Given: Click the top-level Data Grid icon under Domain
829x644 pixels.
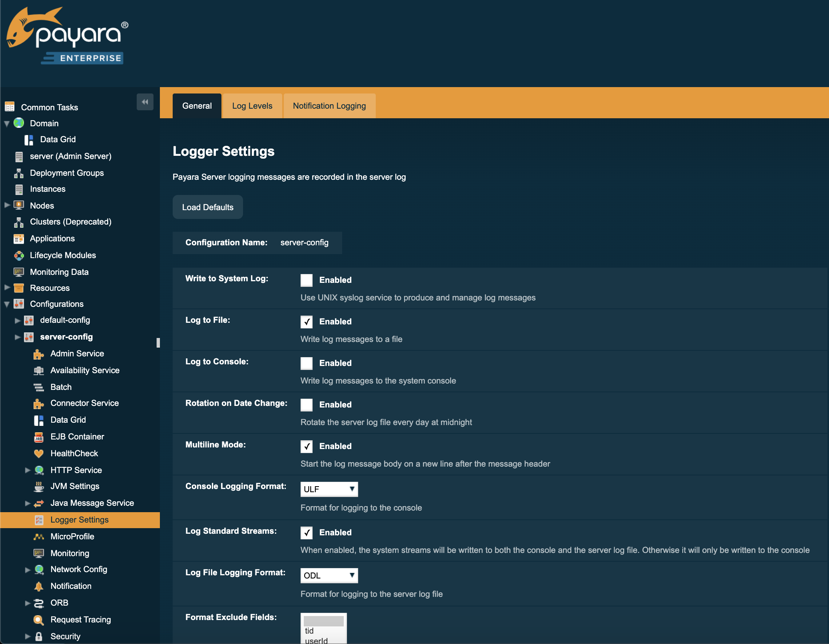Looking at the screenshot, I should coord(29,139).
